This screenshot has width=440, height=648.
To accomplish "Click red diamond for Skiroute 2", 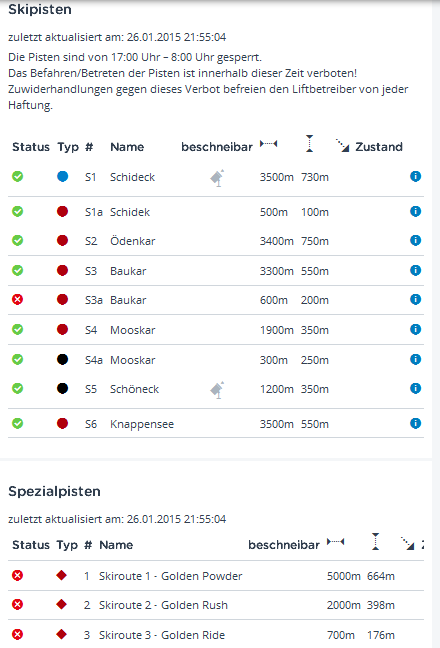I will pyautogui.click(x=62, y=604).
